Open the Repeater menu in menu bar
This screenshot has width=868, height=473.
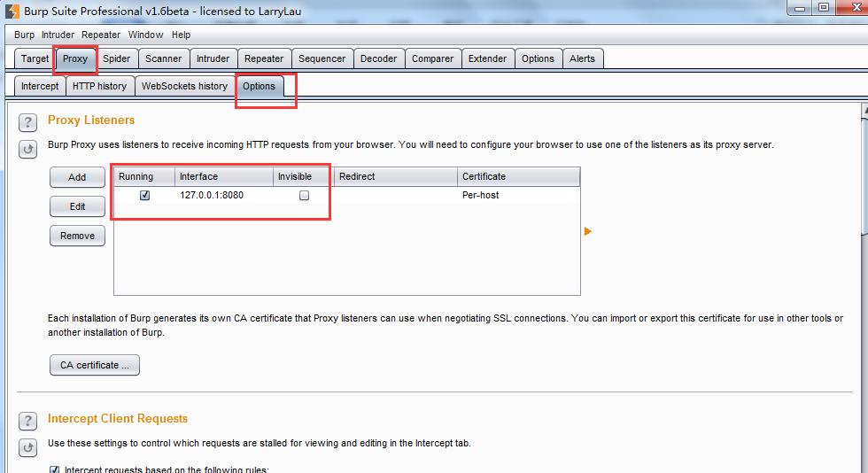[101, 35]
